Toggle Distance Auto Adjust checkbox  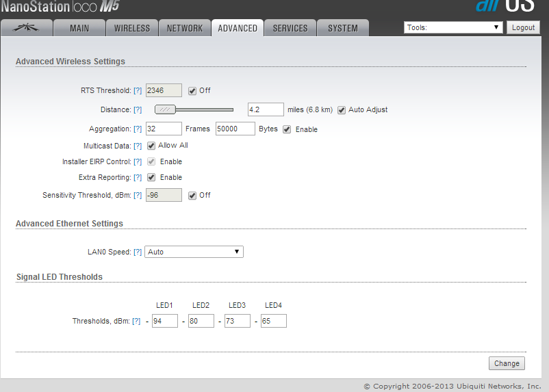[x=342, y=110]
